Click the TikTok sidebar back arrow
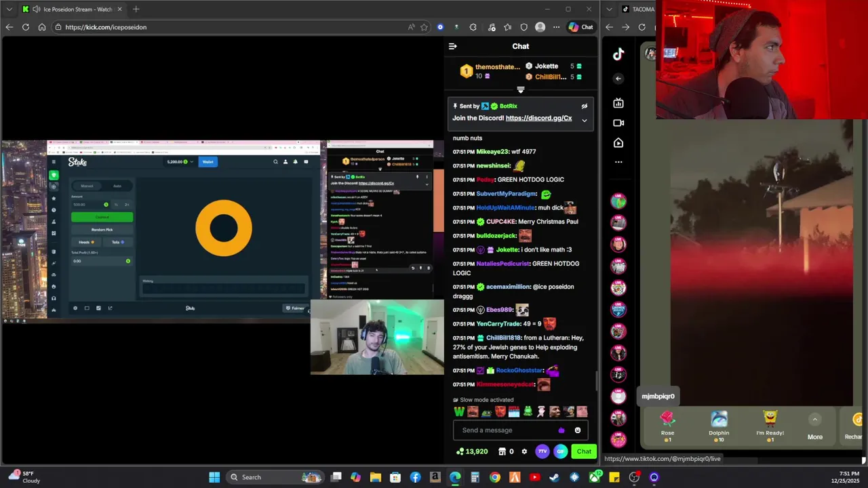 (618, 79)
